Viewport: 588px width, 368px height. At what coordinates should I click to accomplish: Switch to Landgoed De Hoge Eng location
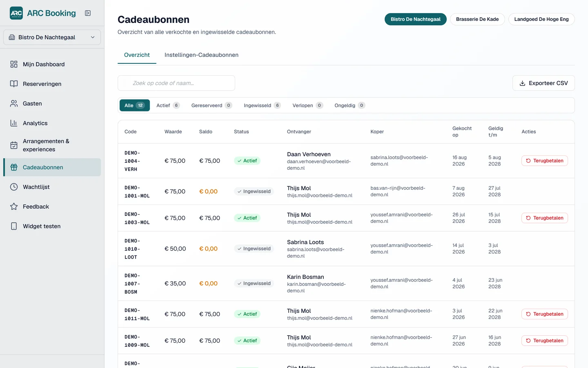541,19
